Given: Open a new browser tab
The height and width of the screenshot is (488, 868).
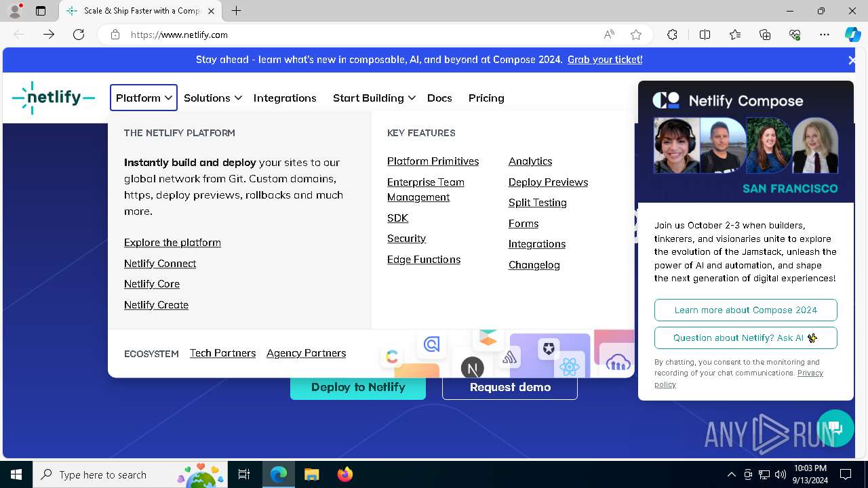Looking at the screenshot, I should coord(236,11).
